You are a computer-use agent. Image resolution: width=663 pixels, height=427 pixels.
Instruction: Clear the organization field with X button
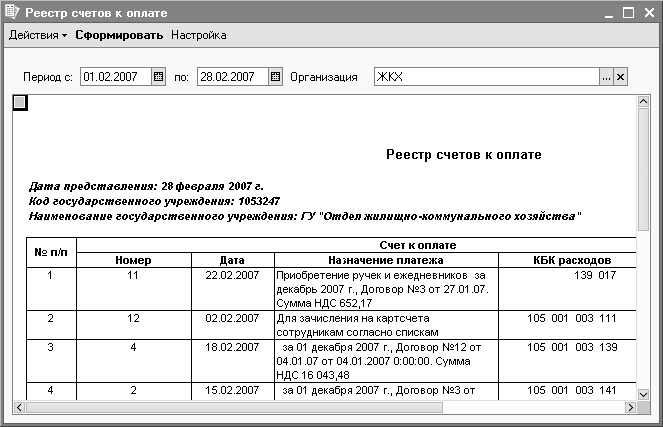click(x=620, y=77)
